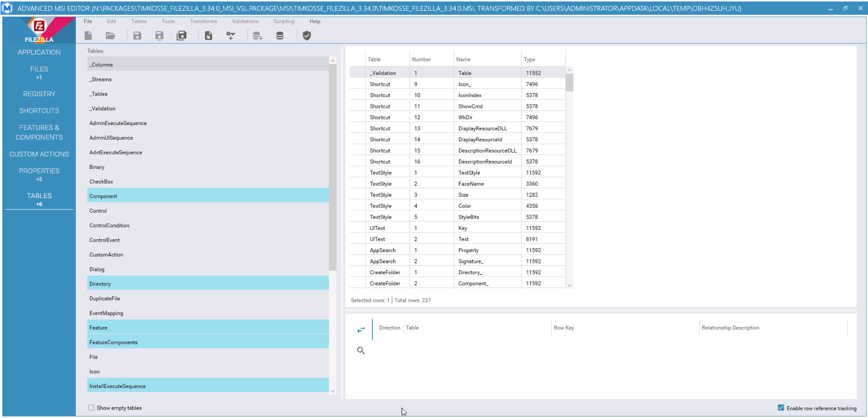Go to CUSTOM ACTIONS section
This screenshot has width=868, height=418.
point(39,154)
